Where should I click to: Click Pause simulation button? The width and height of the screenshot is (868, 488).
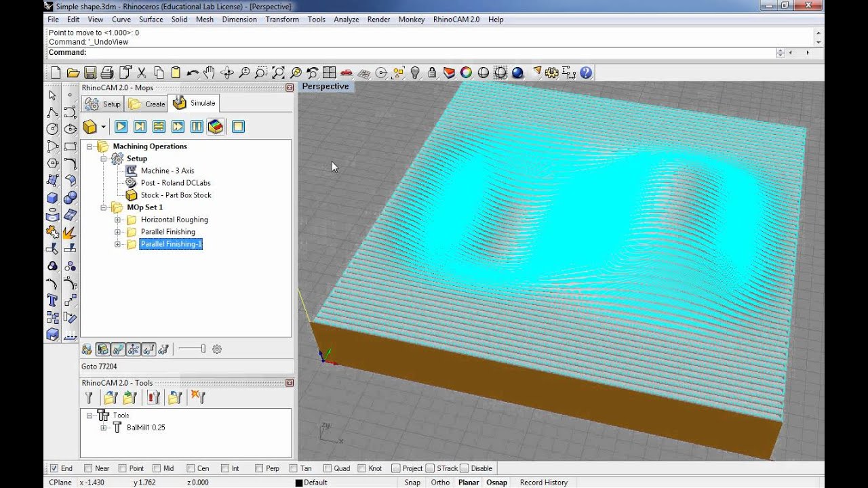pyautogui.click(x=197, y=127)
